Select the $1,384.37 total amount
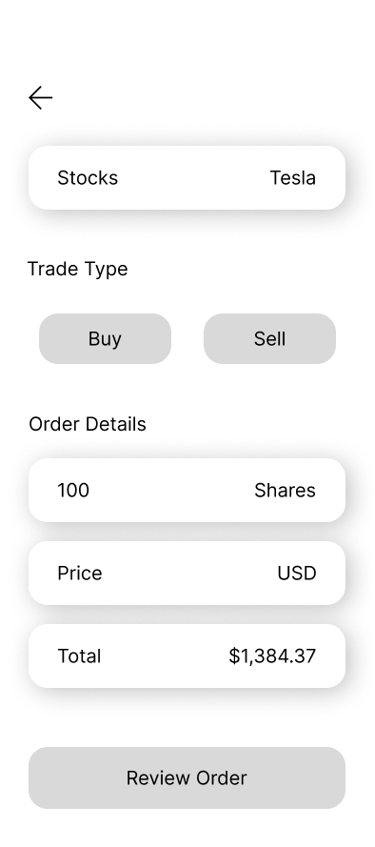 (x=272, y=656)
